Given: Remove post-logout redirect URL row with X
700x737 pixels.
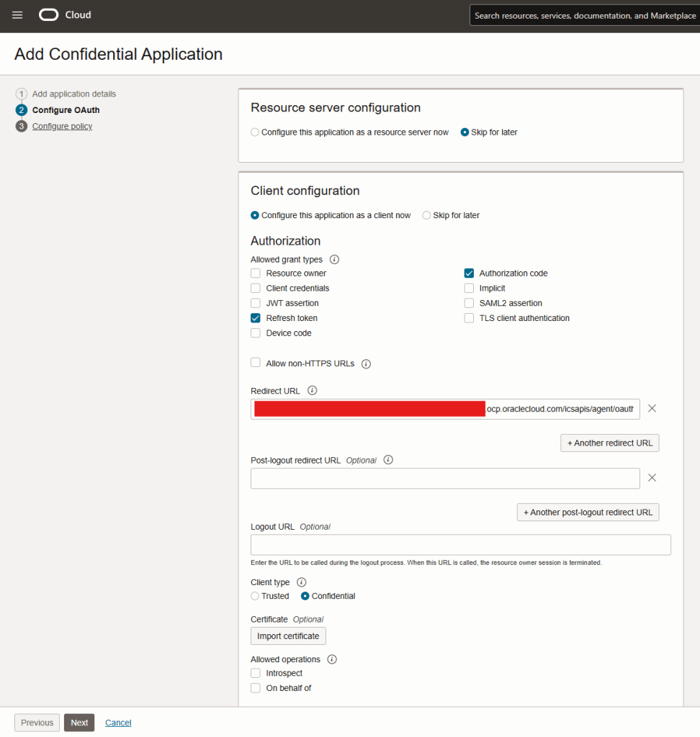Looking at the screenshot, I should (652, 478).
